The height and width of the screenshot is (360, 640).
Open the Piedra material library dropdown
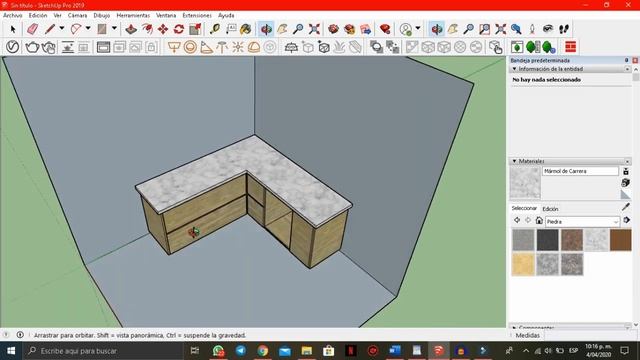tap(582, 222)
